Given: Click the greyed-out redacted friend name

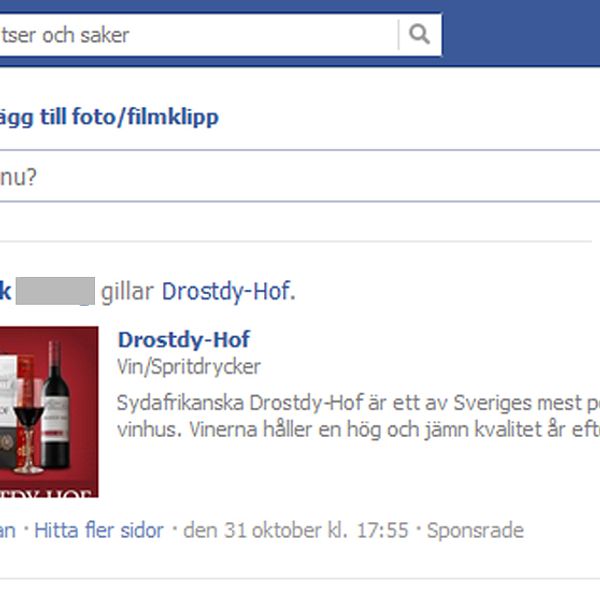Looking at the screenshot, I should [x=55, y=291].
